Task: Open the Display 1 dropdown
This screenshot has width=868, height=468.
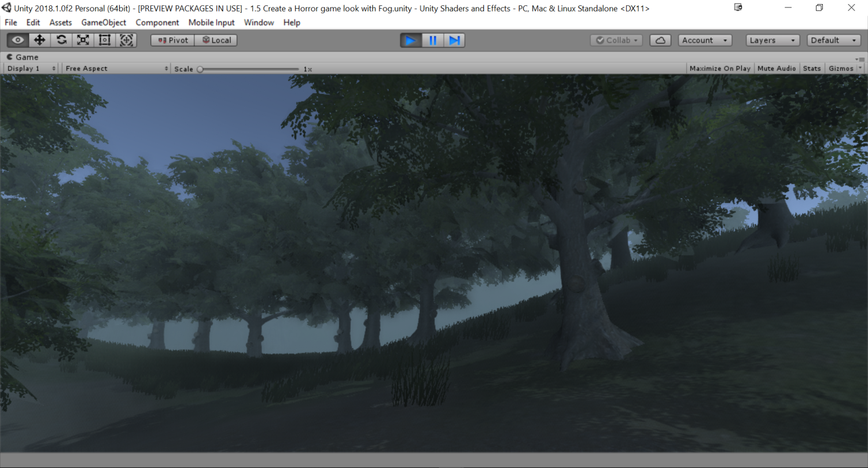Action: (31, 68)
